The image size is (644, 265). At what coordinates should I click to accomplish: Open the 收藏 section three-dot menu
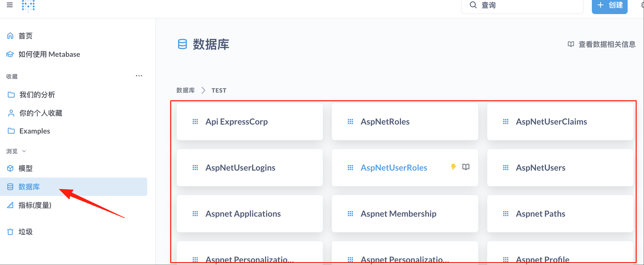[139, 76]
